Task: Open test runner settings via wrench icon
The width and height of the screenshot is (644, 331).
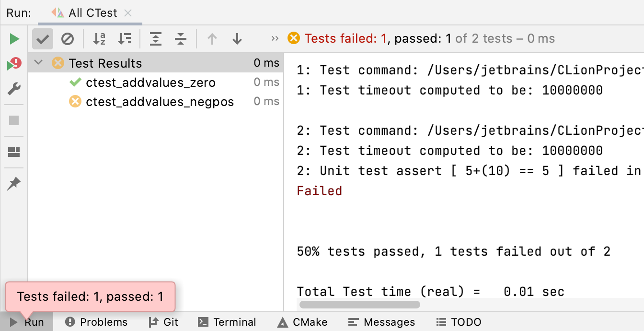Action: (x=14, y=88)
